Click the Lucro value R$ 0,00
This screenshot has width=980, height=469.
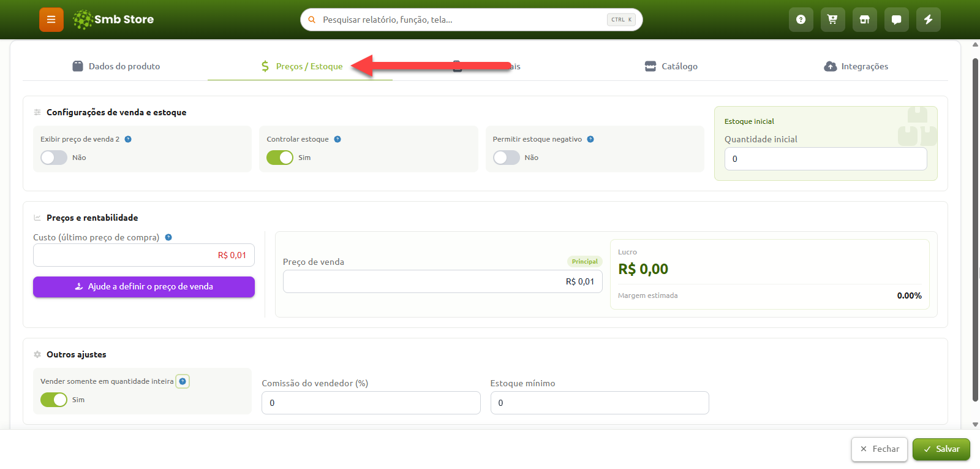coord(643,269)
